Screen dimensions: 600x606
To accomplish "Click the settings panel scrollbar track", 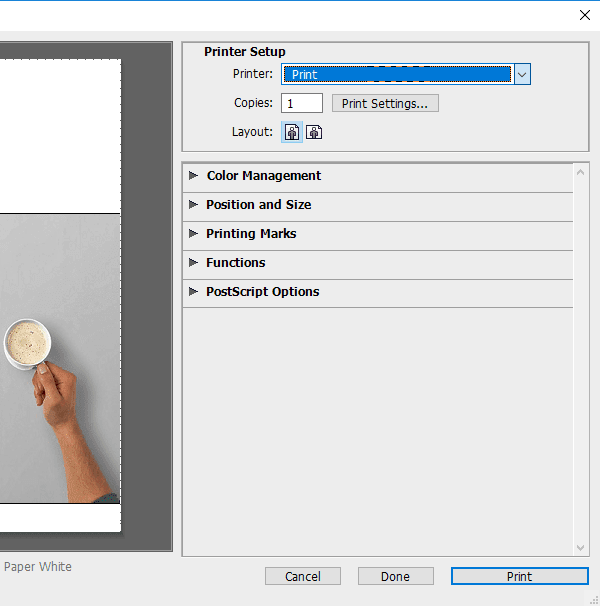I will (580, 359).
